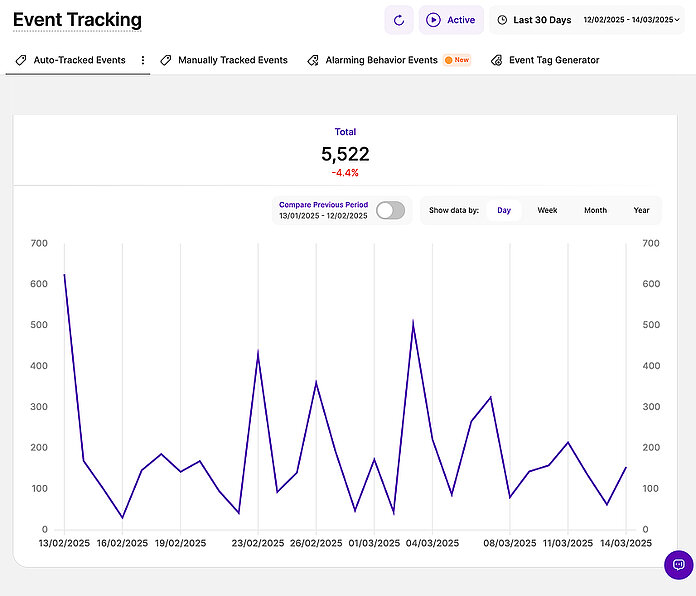Click the Event Tag Generator icon
The height and width of the screenshot is (596, 696).
point(497,60)
